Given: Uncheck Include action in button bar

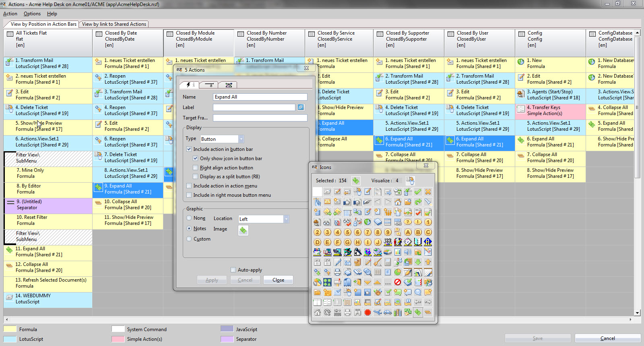Looking at the screenshot, I should coord(189,149).
